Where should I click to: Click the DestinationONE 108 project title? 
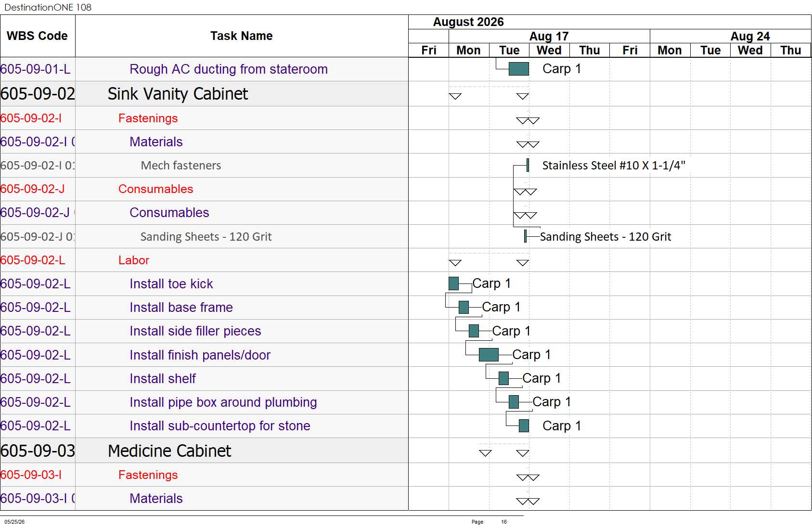(x=48, y=7)
